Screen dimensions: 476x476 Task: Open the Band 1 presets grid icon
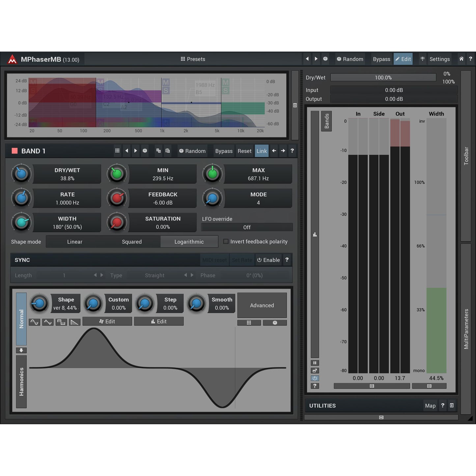click(x=117, y=151)
